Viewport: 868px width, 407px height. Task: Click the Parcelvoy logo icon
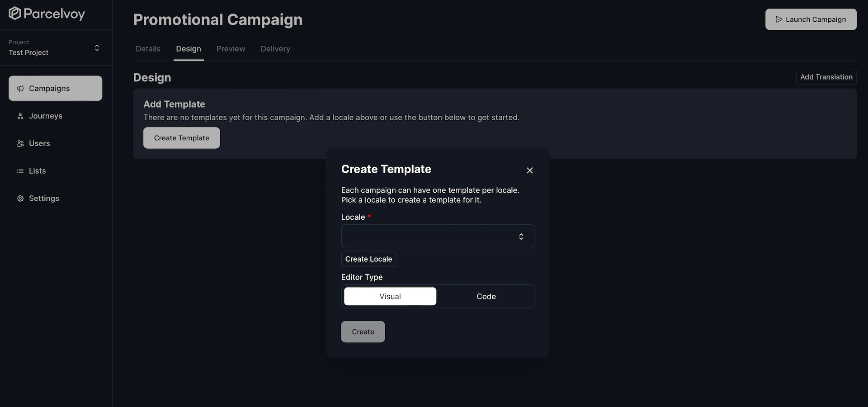(x=15, y=14)
